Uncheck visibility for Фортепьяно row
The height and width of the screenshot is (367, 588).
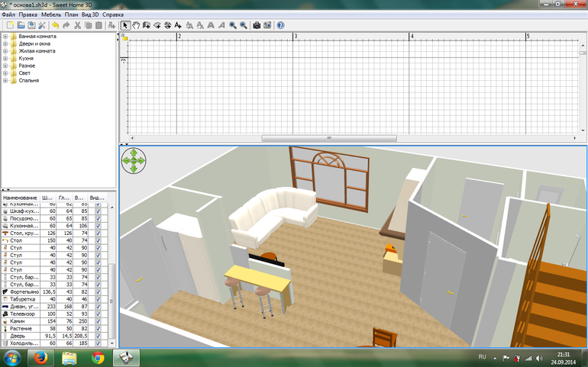(99, 292)
